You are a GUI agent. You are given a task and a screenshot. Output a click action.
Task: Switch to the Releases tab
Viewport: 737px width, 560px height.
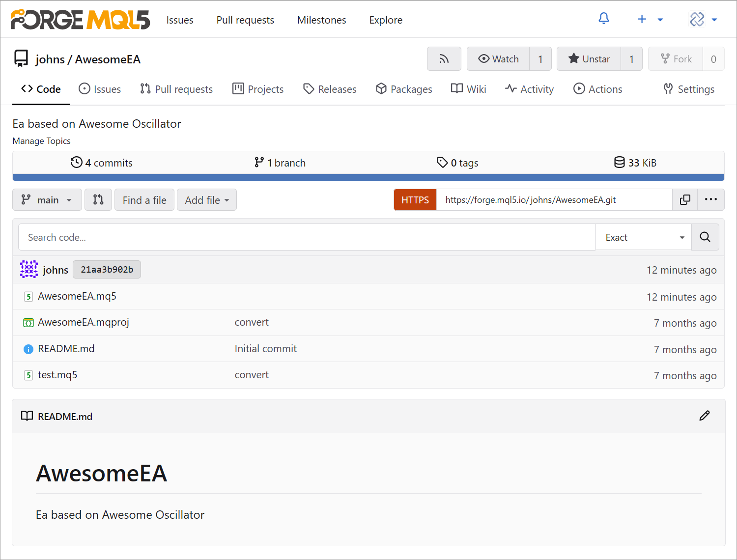pos(330,89)
